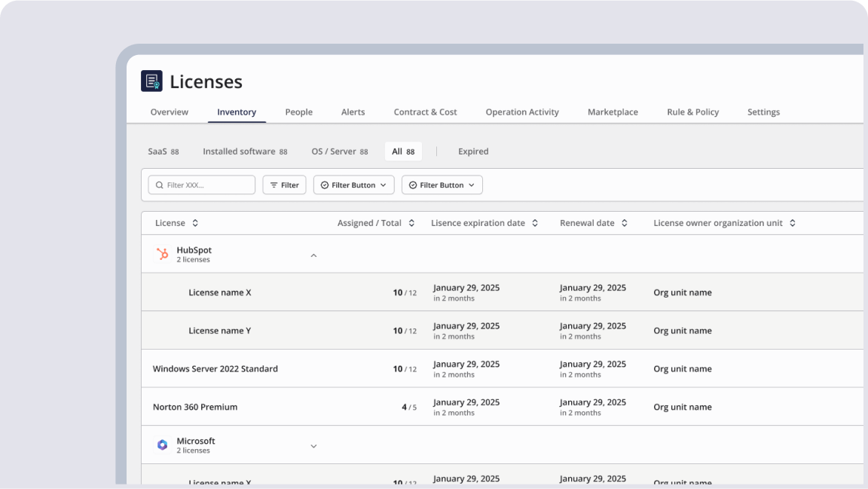Click the HubSpot logo icon
The image size is (868, 489).
[x=162, y=255]
